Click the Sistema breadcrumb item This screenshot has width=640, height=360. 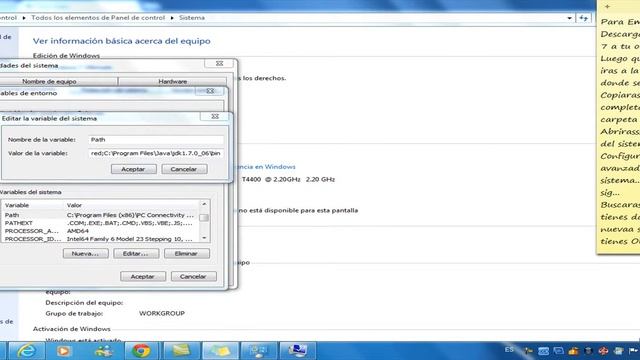(x=192, y=18)
